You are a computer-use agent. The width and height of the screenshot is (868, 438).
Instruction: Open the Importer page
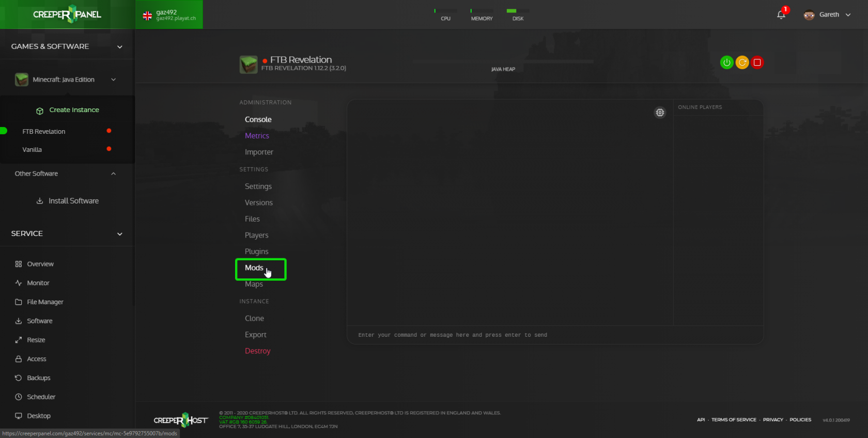(x=259, y=152)
